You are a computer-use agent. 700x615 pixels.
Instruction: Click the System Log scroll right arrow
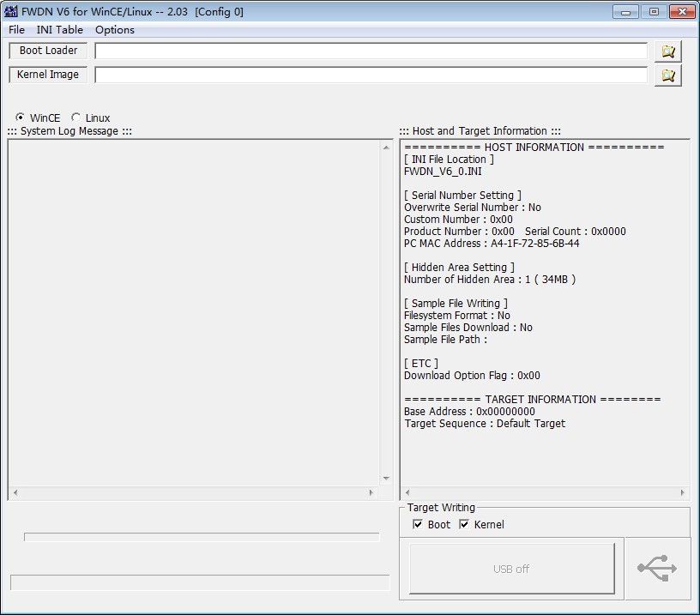371,492
